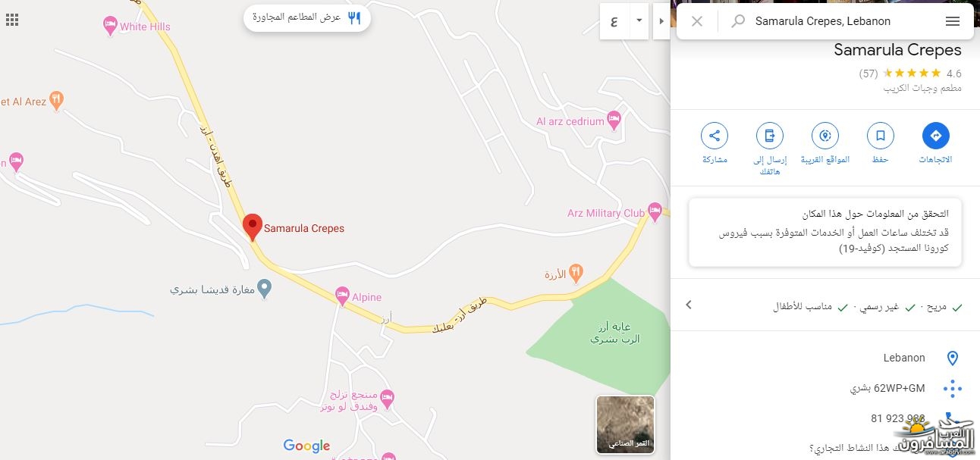Open the Alpine hotel marker on the map
Viewport: 980px width, 460px height.
pos(342,294)
